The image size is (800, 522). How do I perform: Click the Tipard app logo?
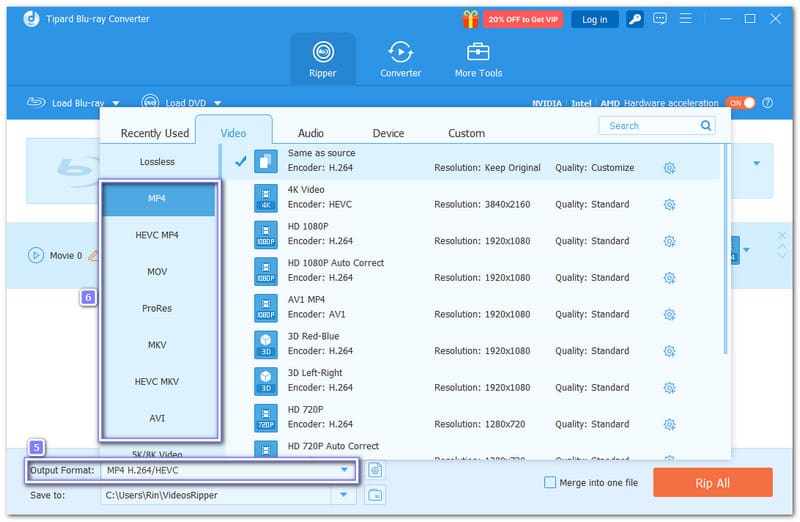[31, 19]
